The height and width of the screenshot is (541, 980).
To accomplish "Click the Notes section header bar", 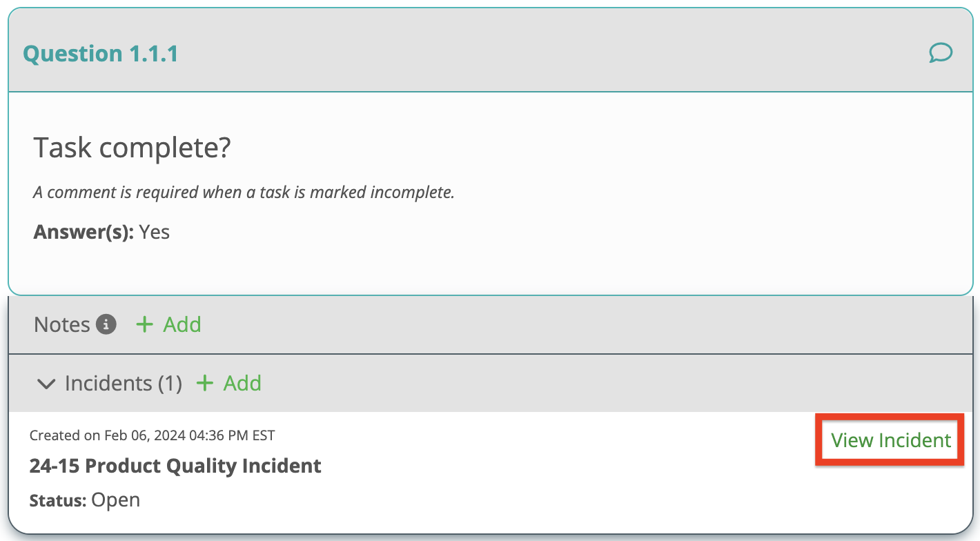I will coord(490,325).
